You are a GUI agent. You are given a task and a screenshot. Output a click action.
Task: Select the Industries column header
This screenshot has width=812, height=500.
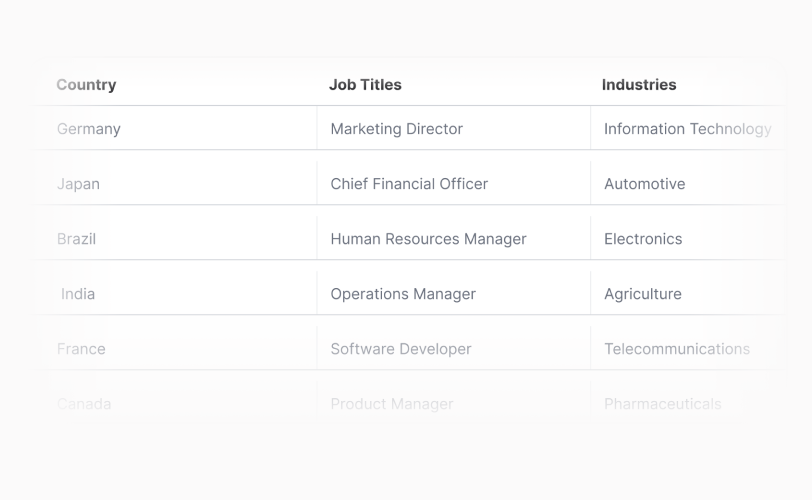639,85
